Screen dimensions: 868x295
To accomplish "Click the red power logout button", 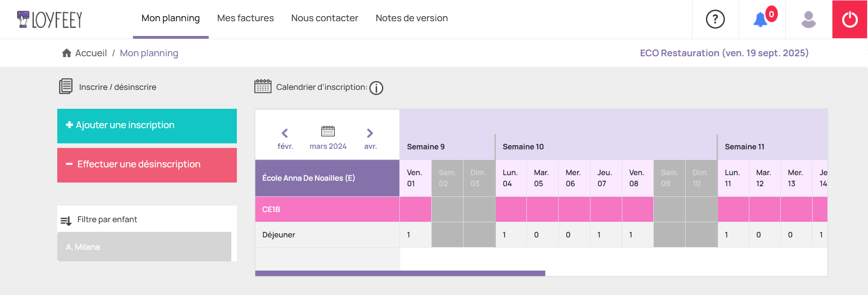I will click(850, 19).
